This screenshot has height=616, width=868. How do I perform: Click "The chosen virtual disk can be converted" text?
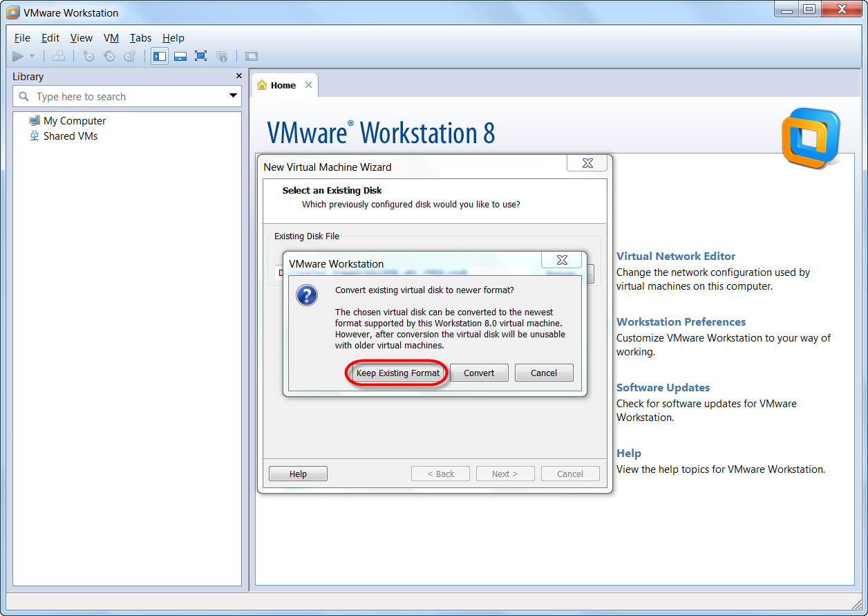point(450,329)
